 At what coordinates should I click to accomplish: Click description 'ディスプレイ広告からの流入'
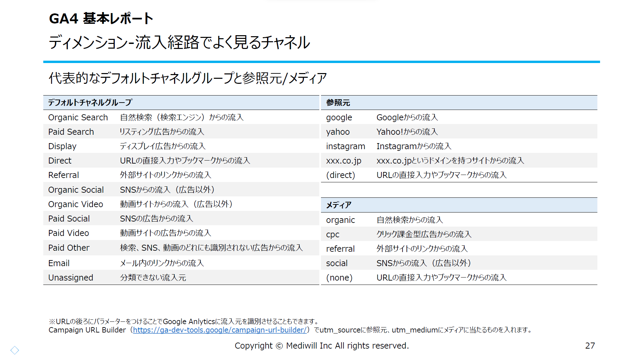pyautogui.click(x=163, y=146)
